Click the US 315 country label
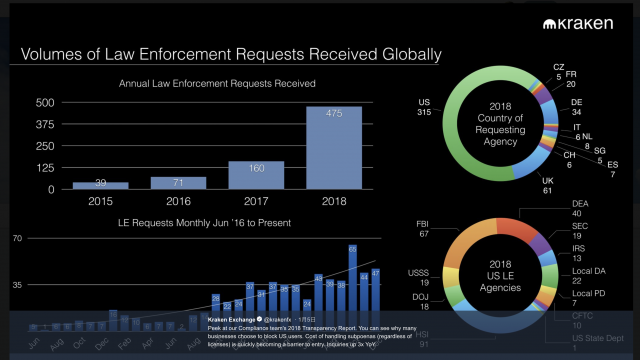This screenshot has width=640, height=360. click(x=424, y=107)
